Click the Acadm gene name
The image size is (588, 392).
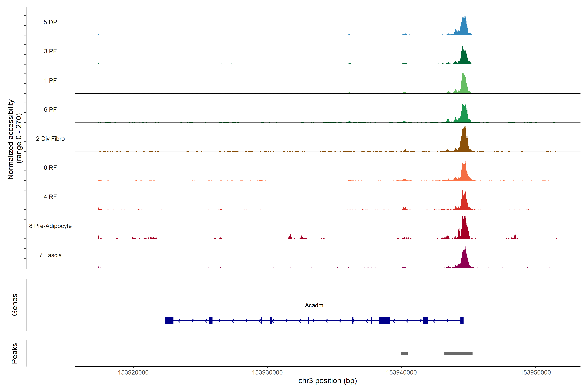(314, 305)
